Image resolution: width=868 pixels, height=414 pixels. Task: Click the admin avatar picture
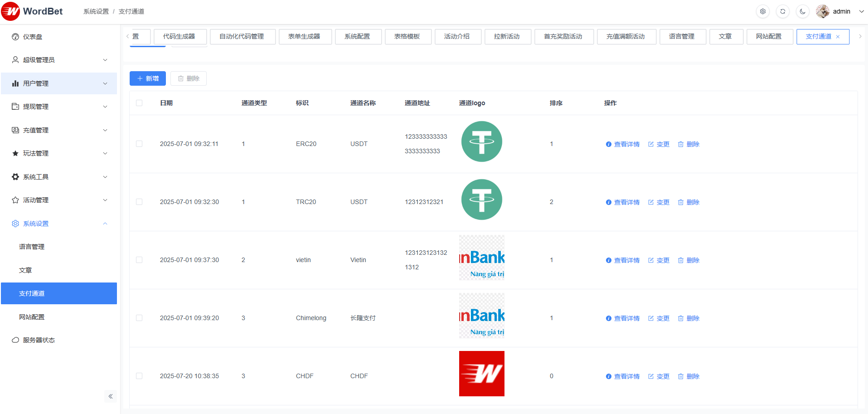tap(823, 11)
